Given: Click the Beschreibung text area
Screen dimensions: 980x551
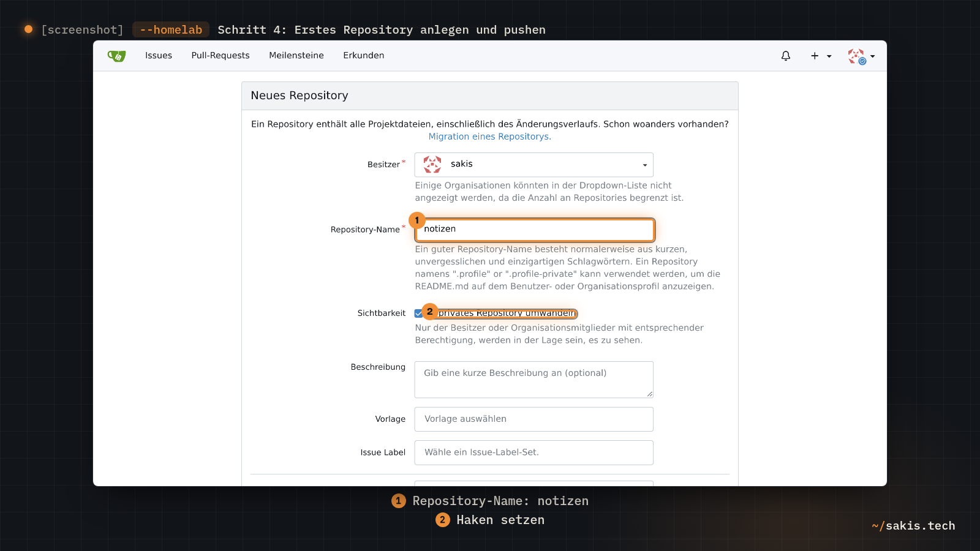Looking at the screenshot, I should coord(534,380).
